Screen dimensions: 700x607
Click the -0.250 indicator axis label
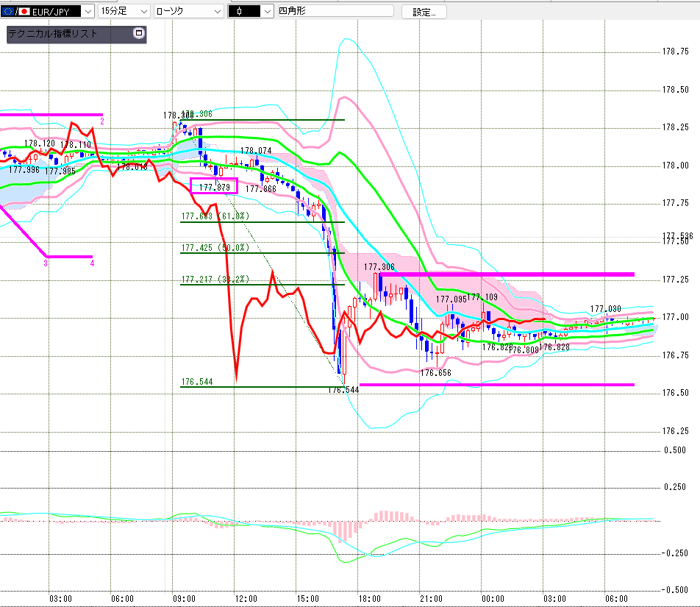point(674,553)
